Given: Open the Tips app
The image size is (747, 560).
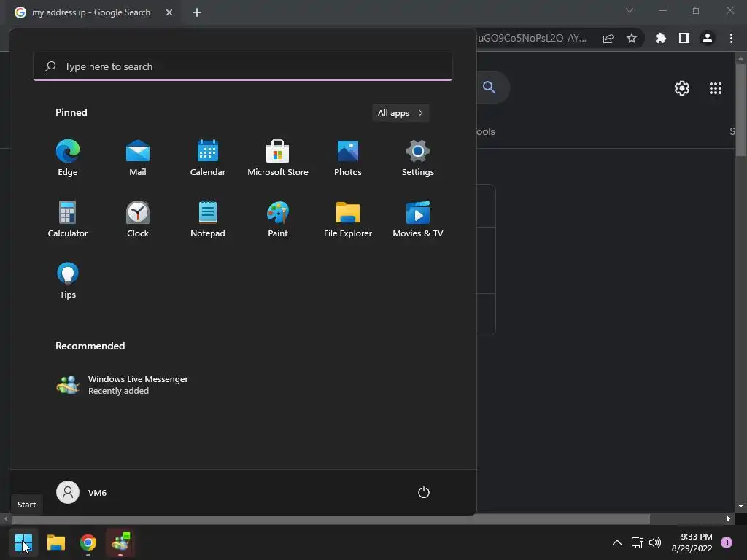Looking at the screenshot, I should coord(68,281).
